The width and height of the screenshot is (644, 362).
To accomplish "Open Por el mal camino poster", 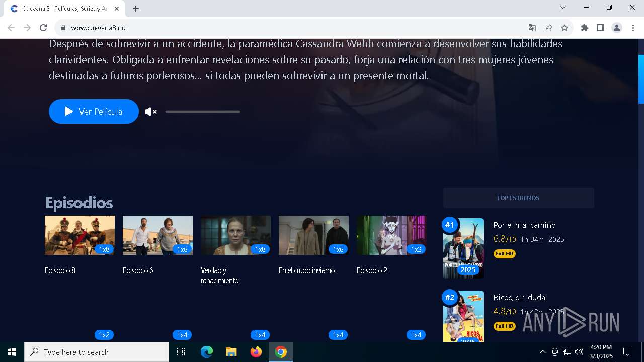I will coord(463,248).
